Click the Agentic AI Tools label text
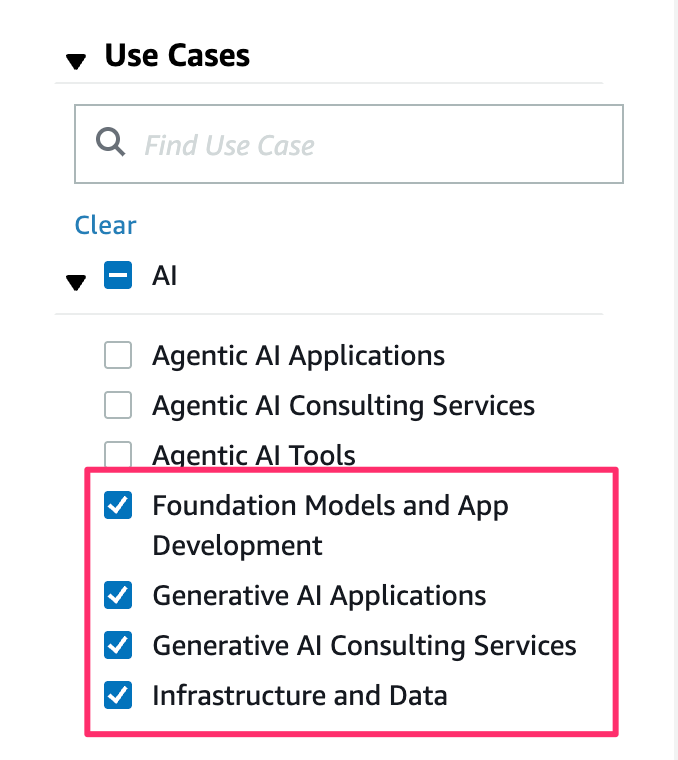The image size is (678, 760). click(x=253, y=456)
